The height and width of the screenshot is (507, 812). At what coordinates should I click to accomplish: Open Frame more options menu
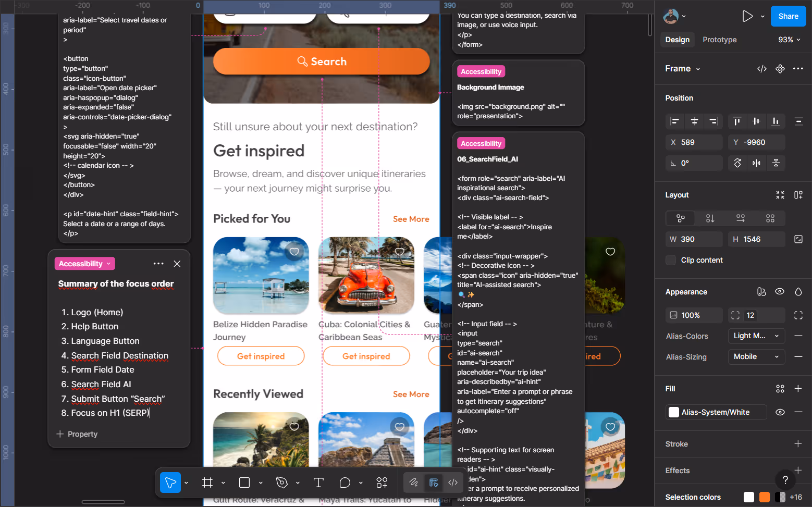click(x=798, y=69)
